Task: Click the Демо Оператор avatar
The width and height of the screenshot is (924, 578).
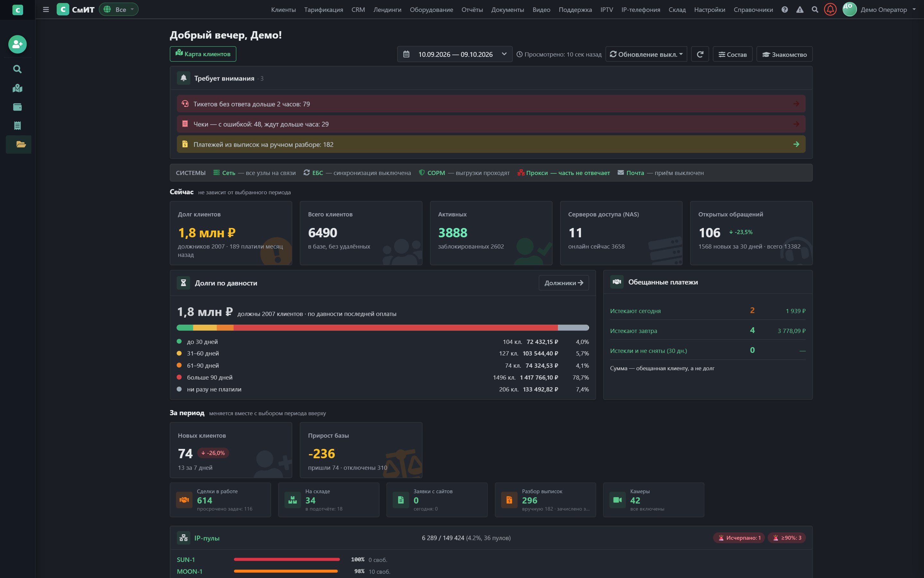Action: coord(850,9)
